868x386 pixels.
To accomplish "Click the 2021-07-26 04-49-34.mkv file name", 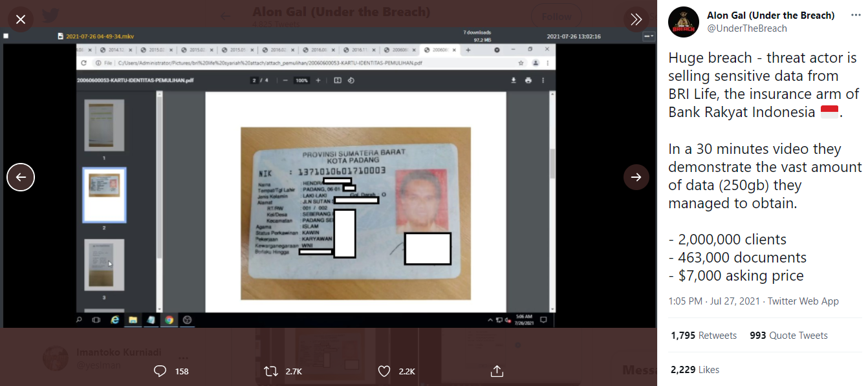I will click(100, 36).
